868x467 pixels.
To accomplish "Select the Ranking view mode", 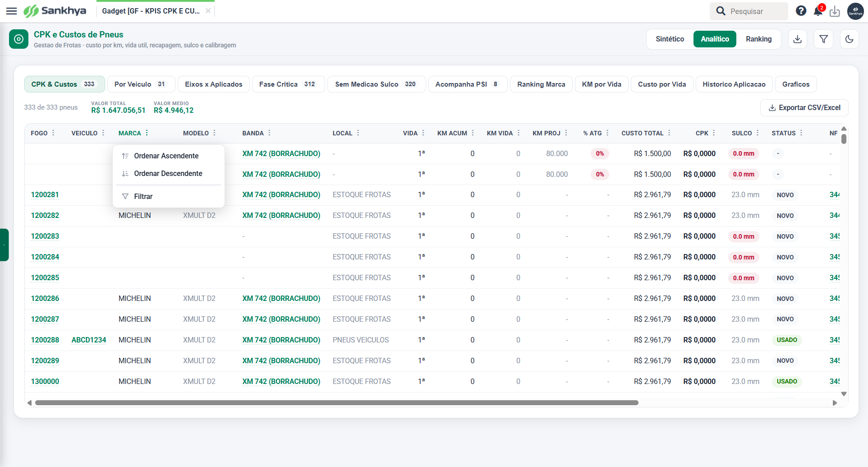I will pos(758,39).
